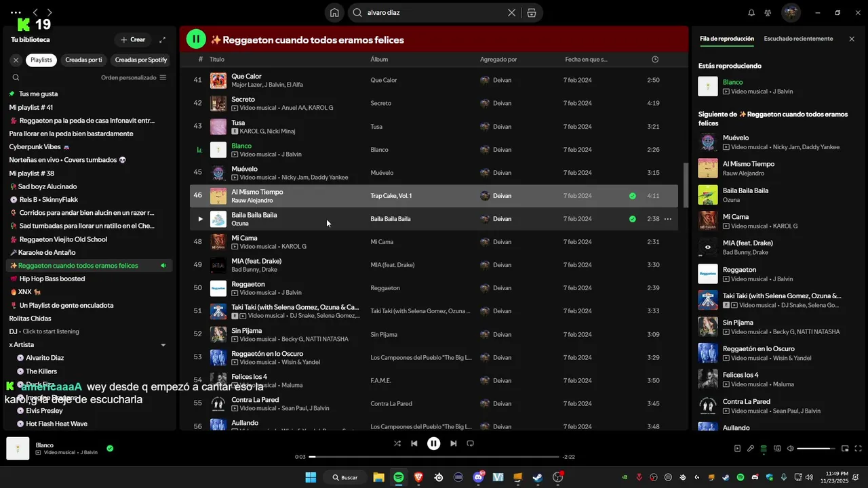Screen dimensions: 868x488
Task: Collapse the 'x Artista' folder arrow
Action: [x=163, y=345]
